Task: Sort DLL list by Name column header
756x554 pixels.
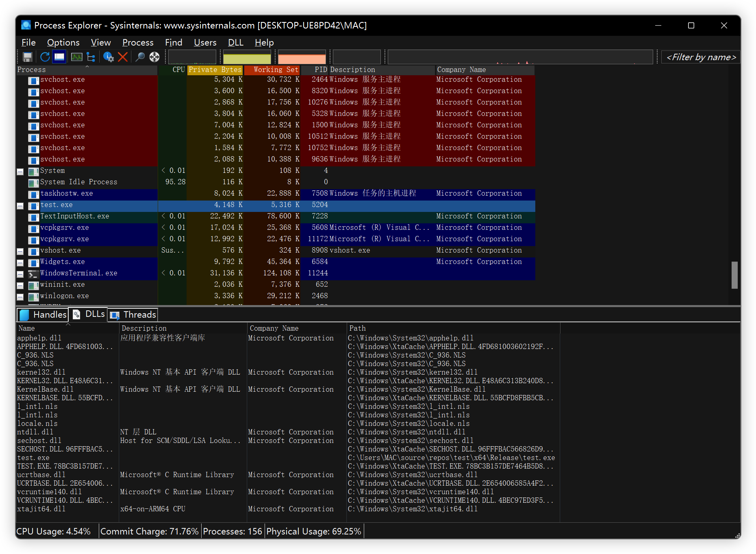Action: [68, 328]
